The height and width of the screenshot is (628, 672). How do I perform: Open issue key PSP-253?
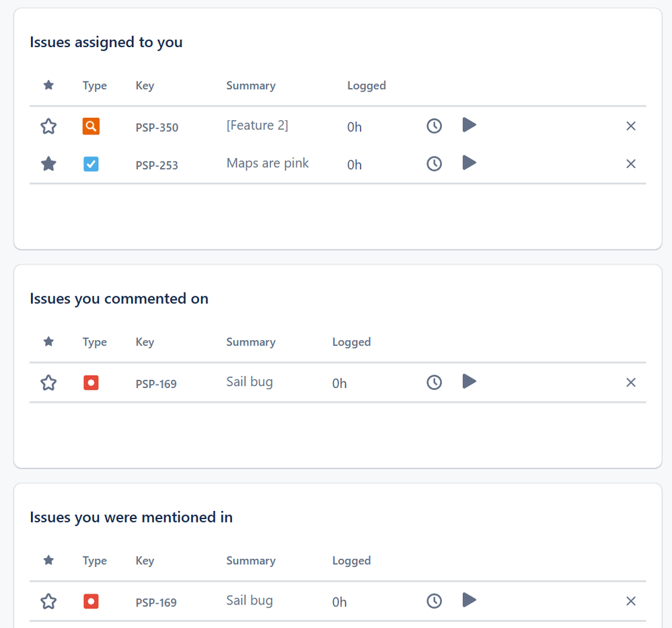coord(157,165)
